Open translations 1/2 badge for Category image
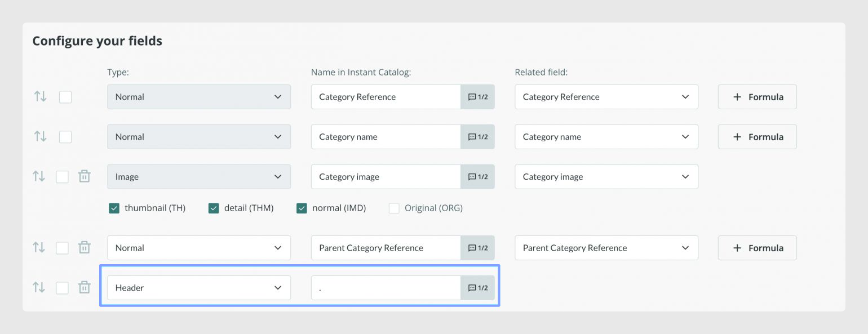This screenshot has width=868, height=334. pos(477,177)
